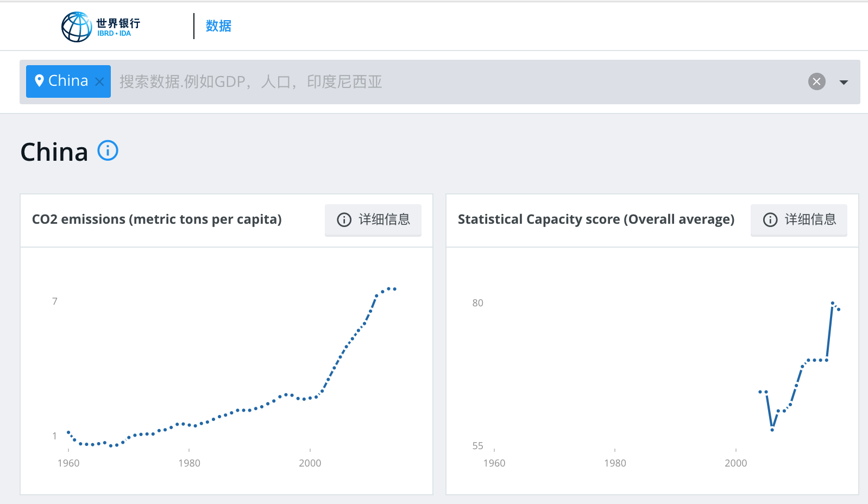The image size is (868, 504).
Task: Click the World Bank globe logo
Action: pyautogui.click(x=77, y=27)
